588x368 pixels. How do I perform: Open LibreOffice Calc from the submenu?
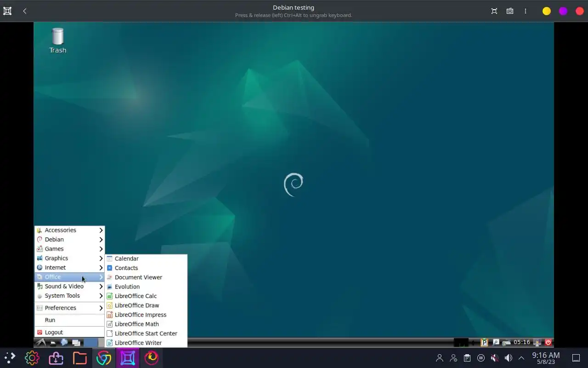coord(146,296)
